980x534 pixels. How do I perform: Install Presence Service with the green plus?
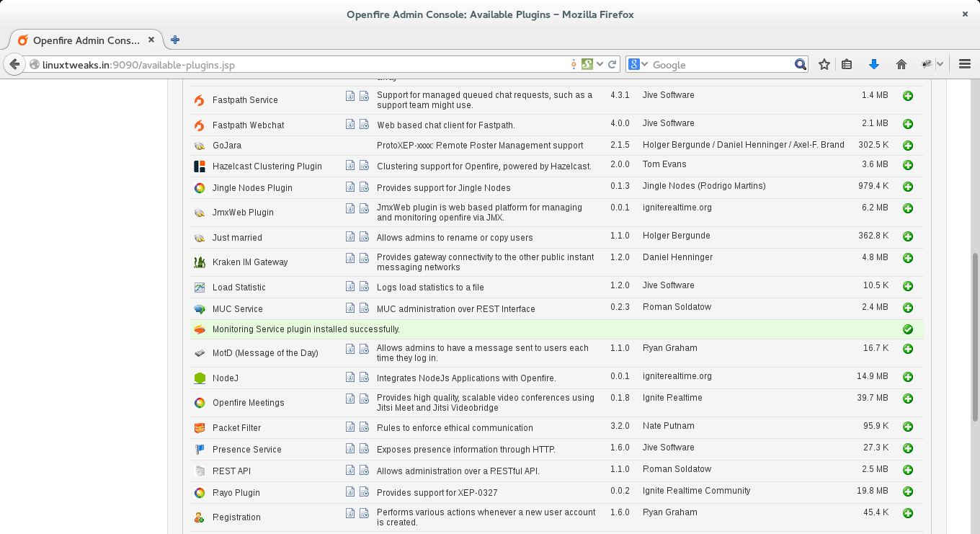tap(908, 448)
